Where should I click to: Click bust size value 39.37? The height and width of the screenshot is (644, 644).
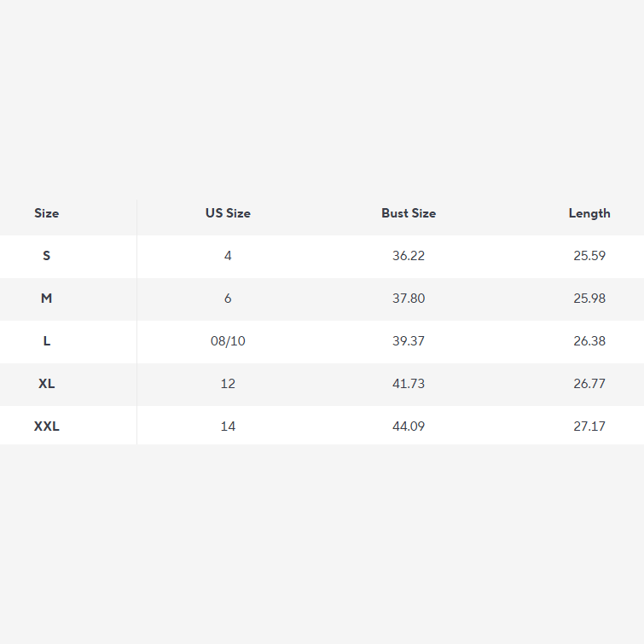coord(409,341)
